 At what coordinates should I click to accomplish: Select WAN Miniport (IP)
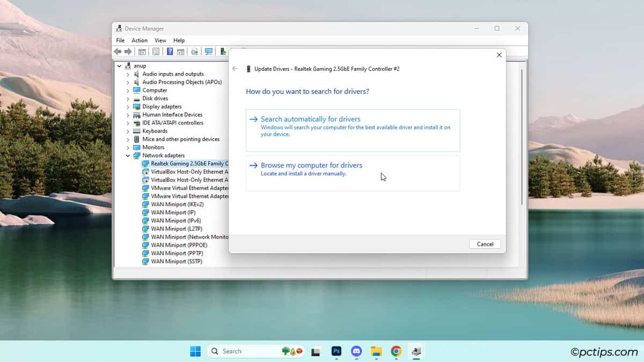coord(173,212)
